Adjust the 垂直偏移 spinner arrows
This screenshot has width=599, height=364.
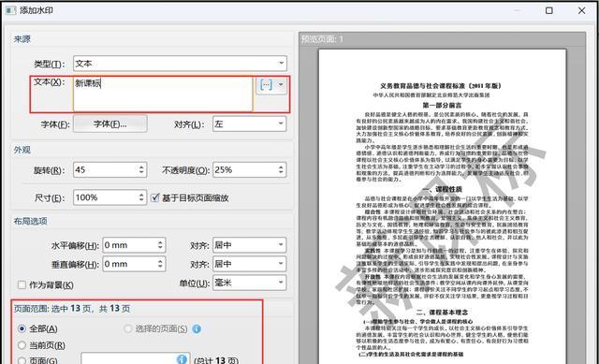point(160,264)
